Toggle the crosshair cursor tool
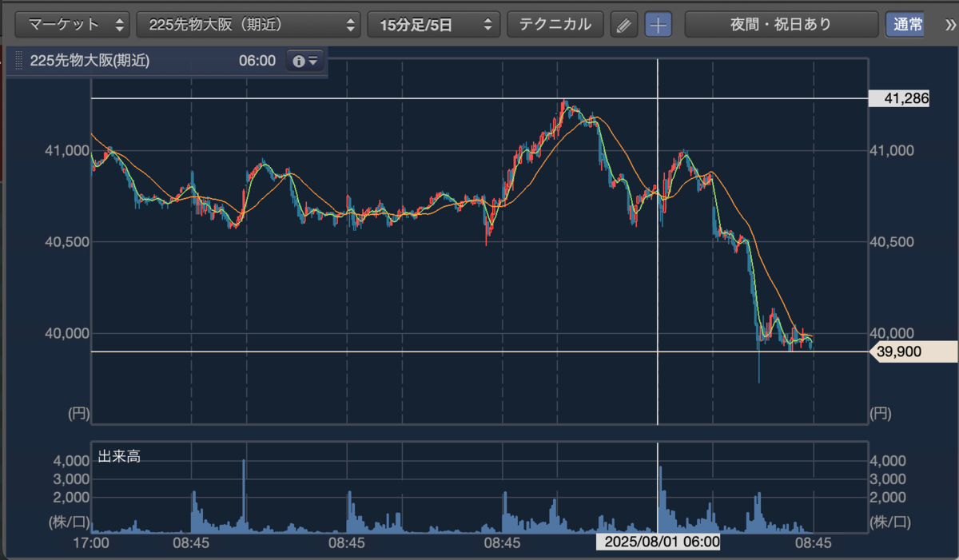 click(659, 25)
